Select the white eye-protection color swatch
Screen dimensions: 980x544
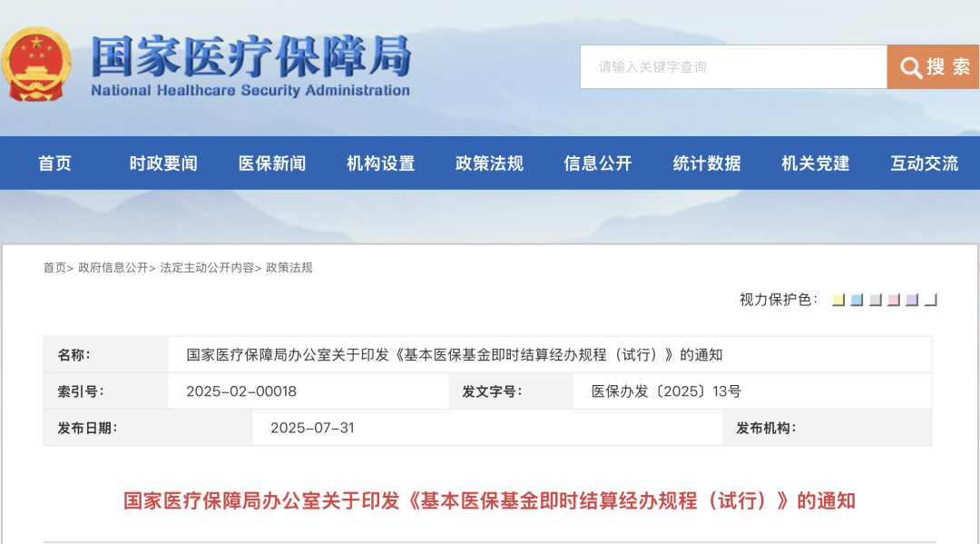coord(931,300)
